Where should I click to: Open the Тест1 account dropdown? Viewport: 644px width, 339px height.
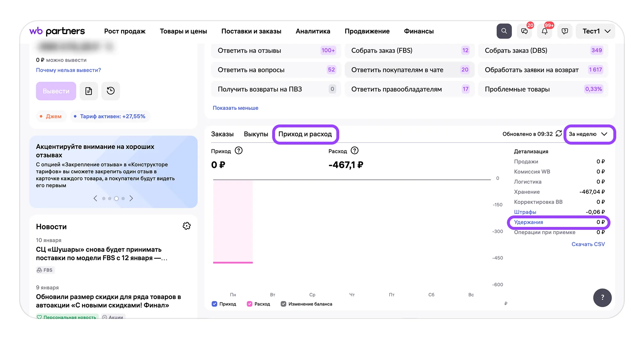click(596, 31)
